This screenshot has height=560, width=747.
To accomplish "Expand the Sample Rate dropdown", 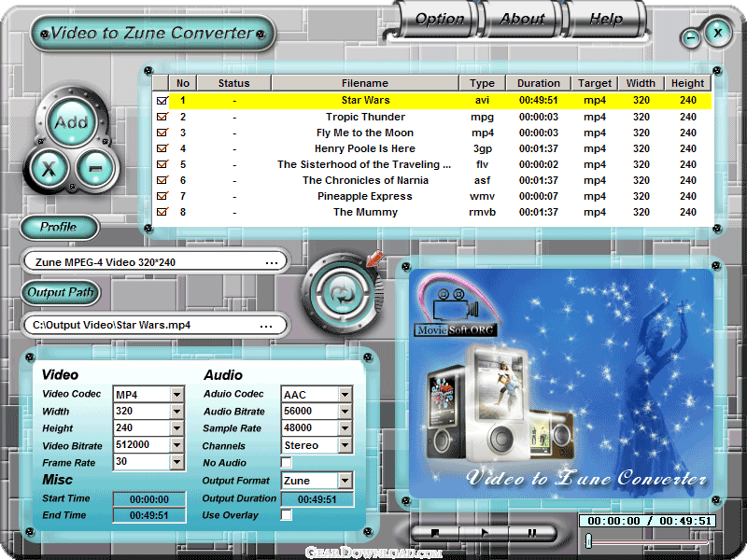I will (345, 428).
